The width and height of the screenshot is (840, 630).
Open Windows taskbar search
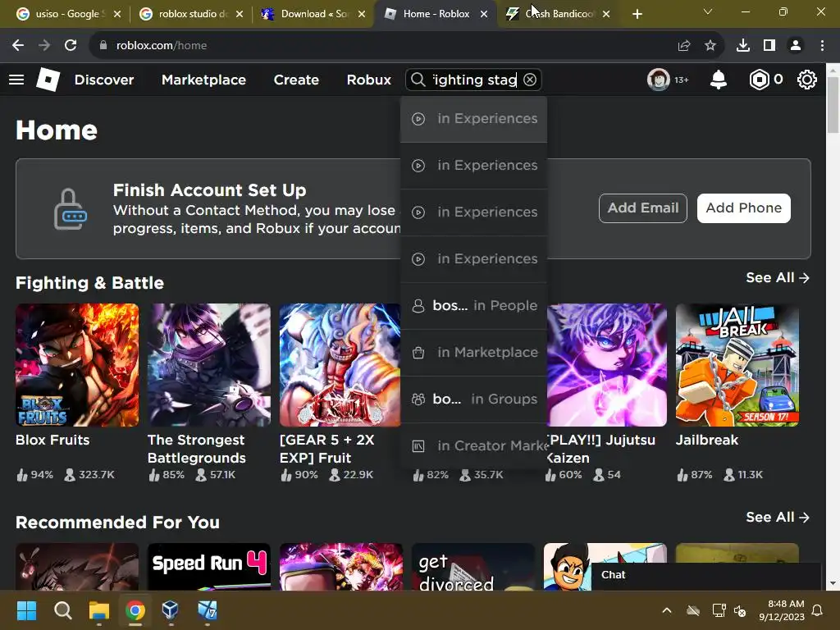point(62,610)
